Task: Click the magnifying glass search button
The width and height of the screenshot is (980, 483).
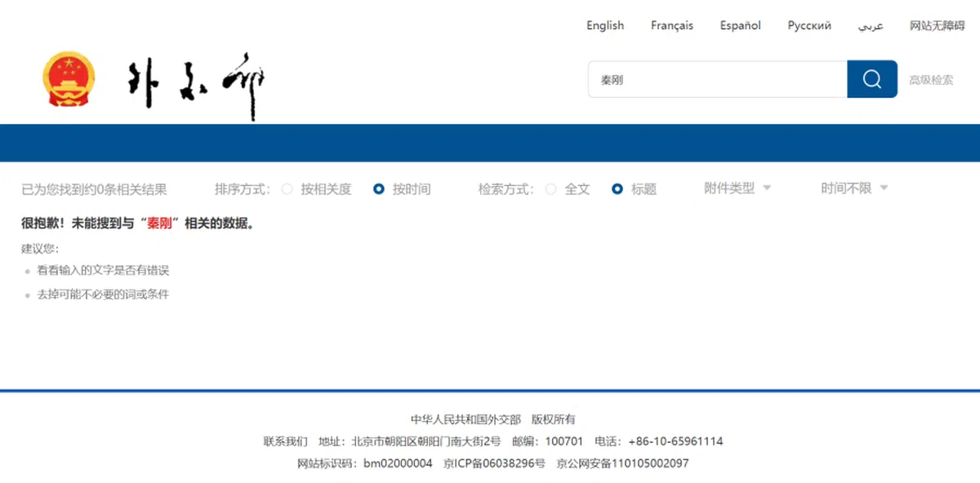Action: tap(871, 79)
